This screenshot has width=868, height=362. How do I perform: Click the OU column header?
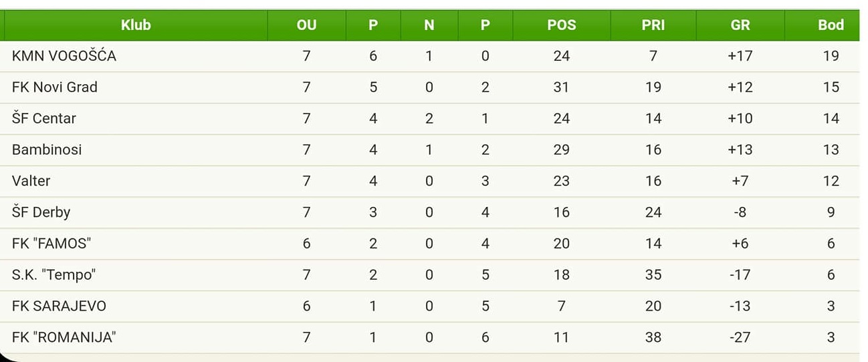click(x=306, y=25)
